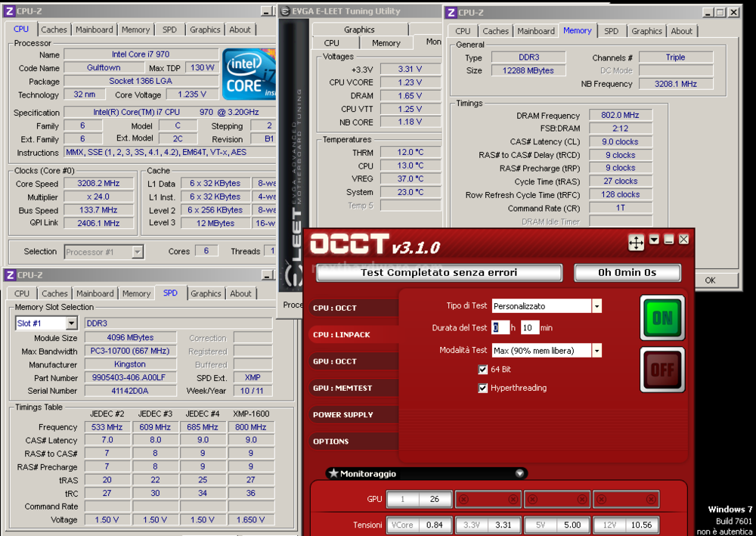Click the test duration minutes field
756x536 pixels.
pyautogui.click(x=530, y=328)
